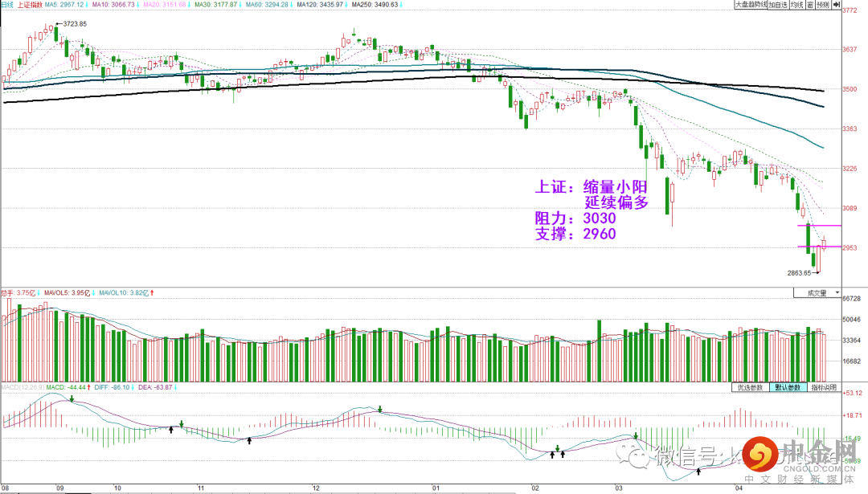Click the 3089 price axis label

tap(850, 209)
